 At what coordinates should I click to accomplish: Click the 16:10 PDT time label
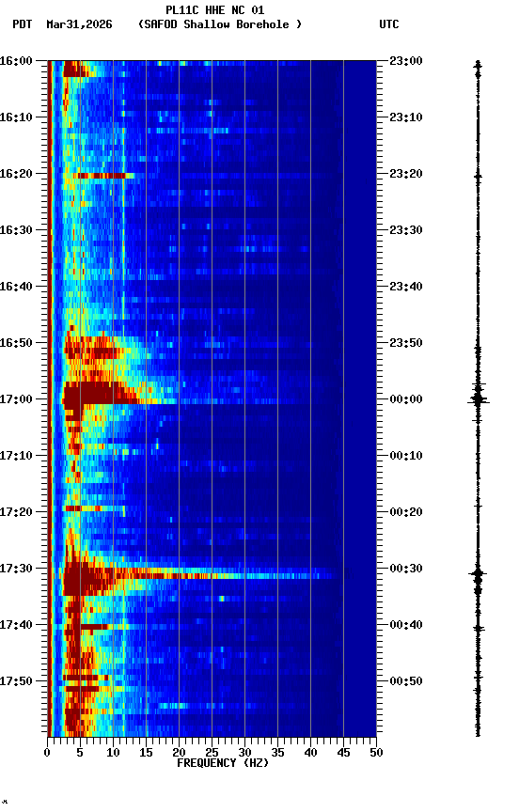16,117
